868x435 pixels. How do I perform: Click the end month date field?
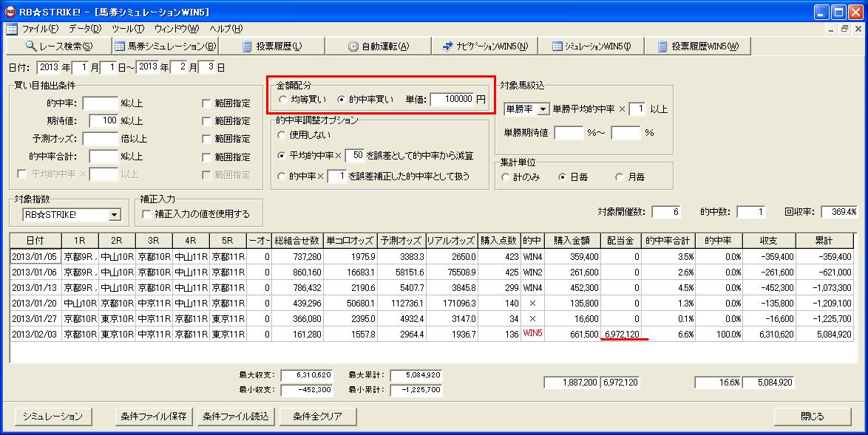coord(178,67)
